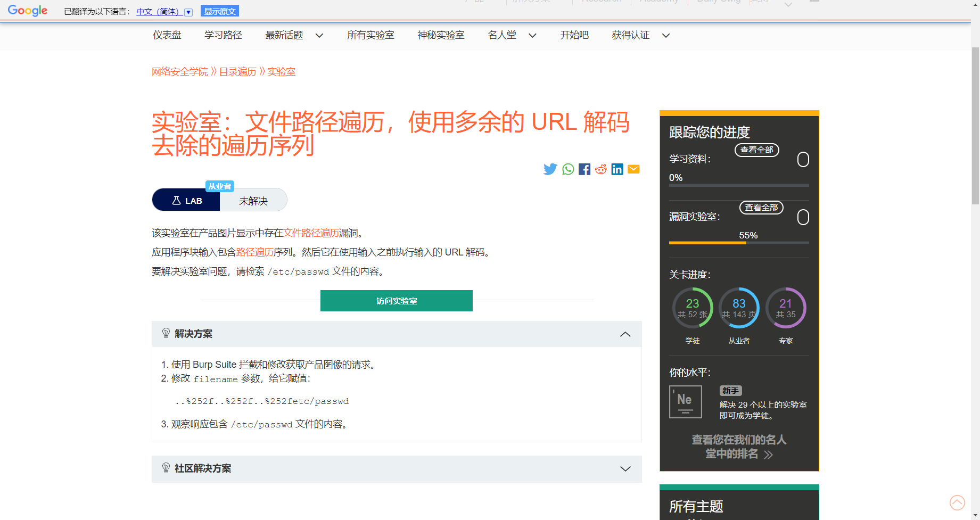The image size is (980, 520).
Task: Expand the 社区解决方案 section
Action: tap(625, 469)
